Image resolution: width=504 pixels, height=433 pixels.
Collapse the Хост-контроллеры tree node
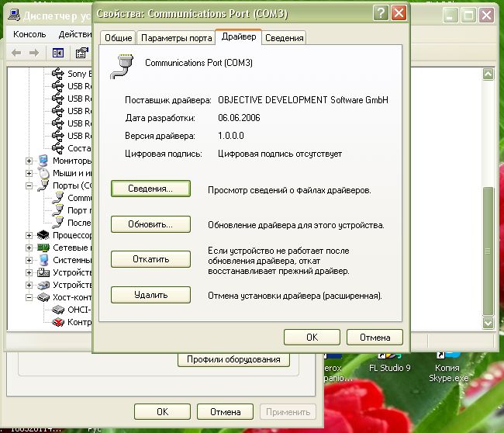coord(30,297)
